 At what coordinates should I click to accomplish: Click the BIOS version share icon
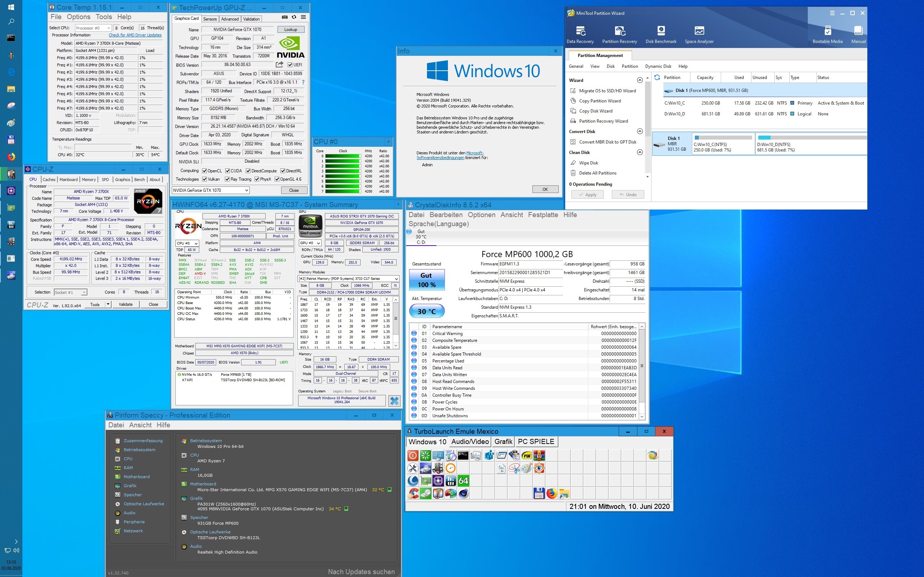(x=279, y=65)
